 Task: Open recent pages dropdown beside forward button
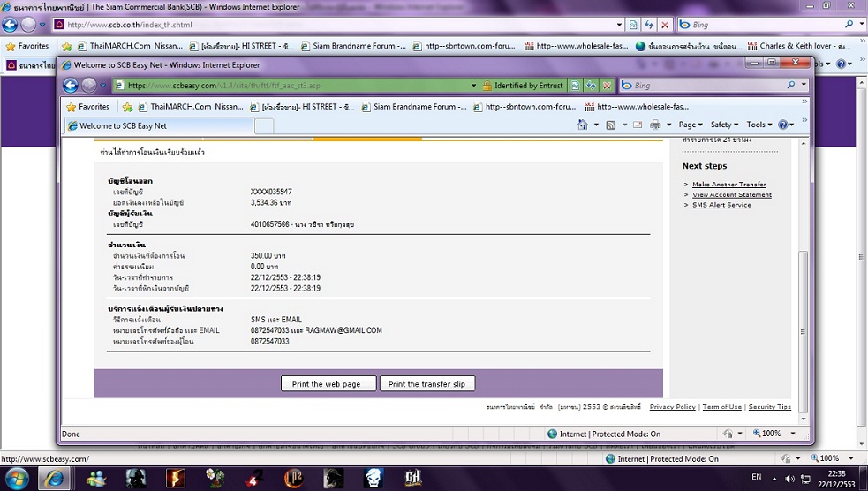103,86
